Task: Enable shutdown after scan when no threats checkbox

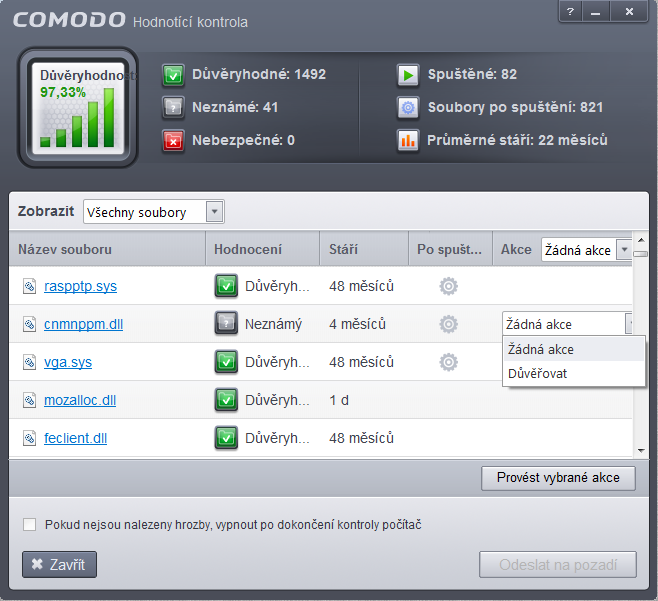Action: 30,525
